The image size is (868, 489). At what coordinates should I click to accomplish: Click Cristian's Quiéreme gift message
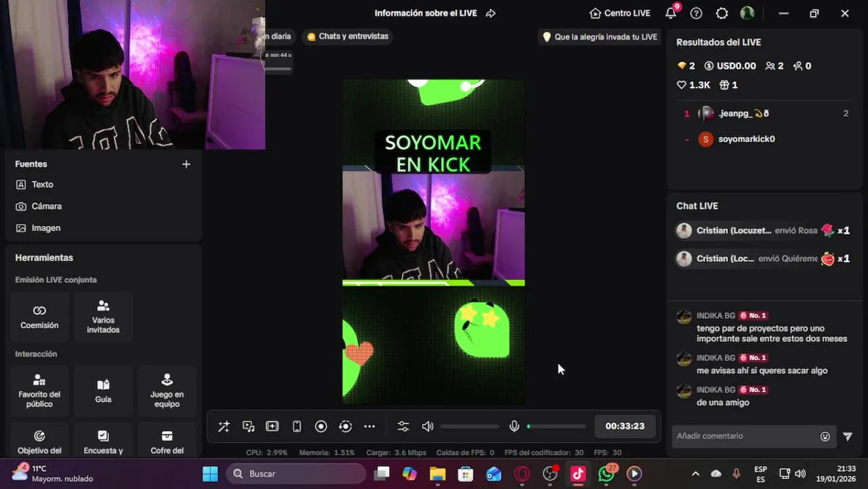point(763,259)
